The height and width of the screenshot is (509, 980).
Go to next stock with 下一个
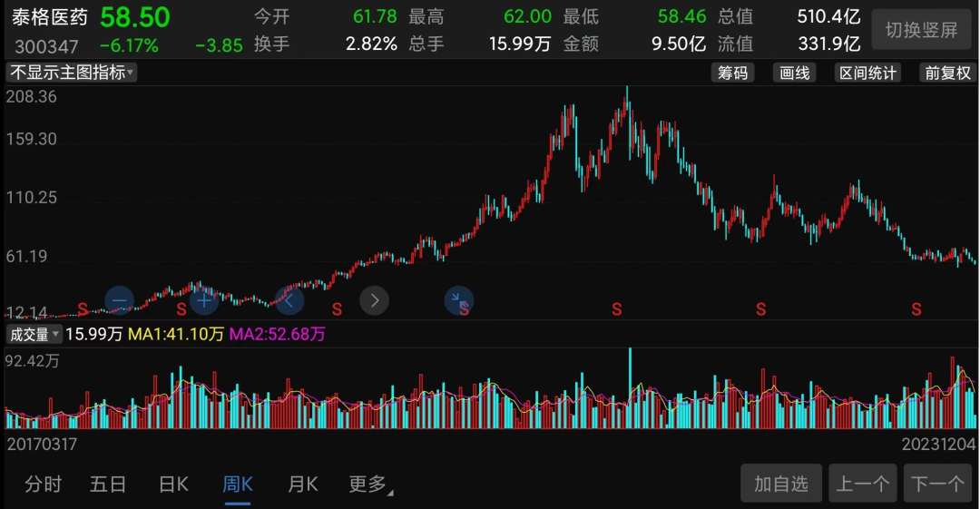(x=937, y=484)
